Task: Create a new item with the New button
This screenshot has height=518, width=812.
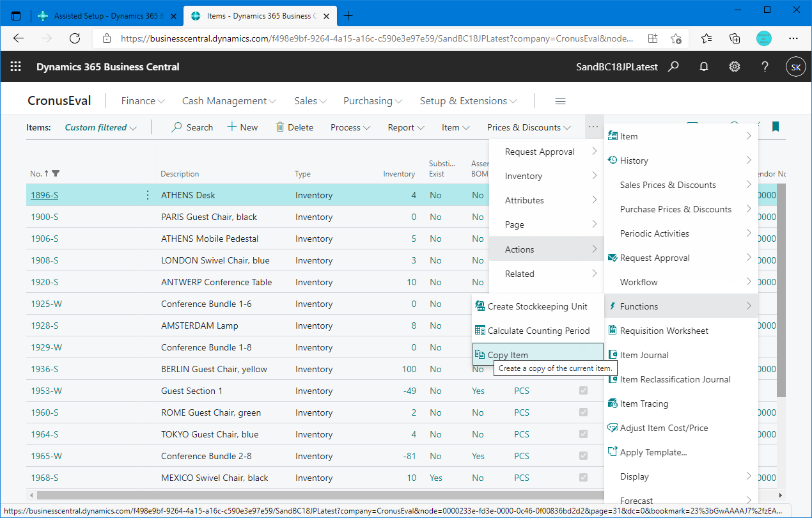Action: coord(242,127)
